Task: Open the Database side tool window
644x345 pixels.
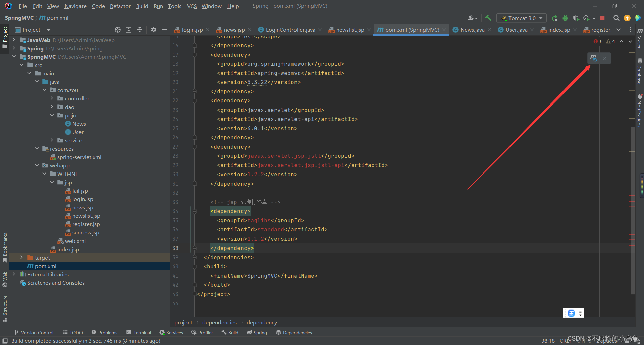Action: pos(639,71)
